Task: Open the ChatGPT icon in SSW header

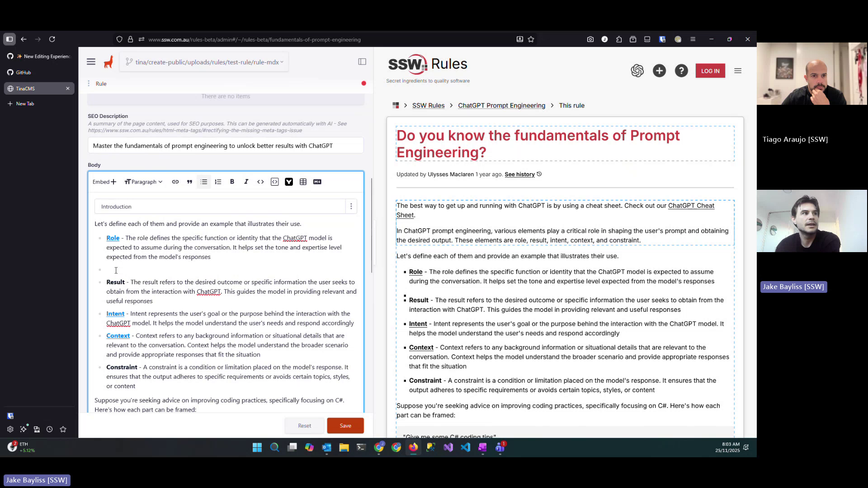Action: [637, 71]
